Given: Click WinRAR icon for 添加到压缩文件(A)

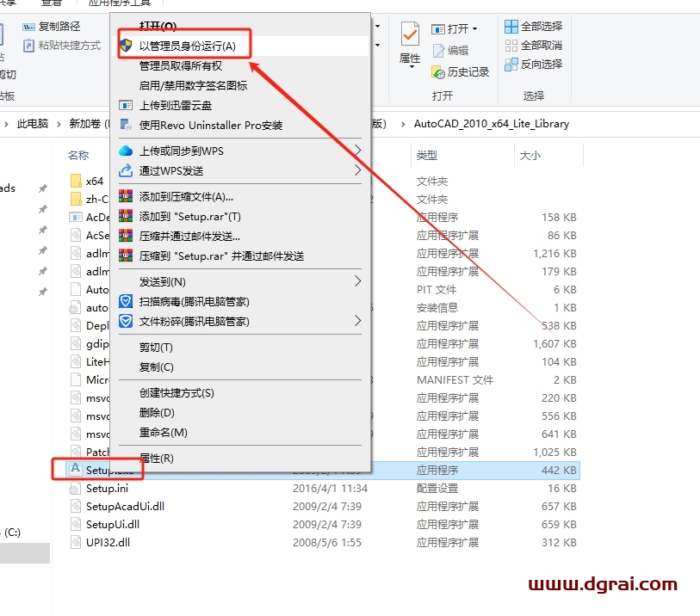Looking at the screenshot, I should coord(126,196).
